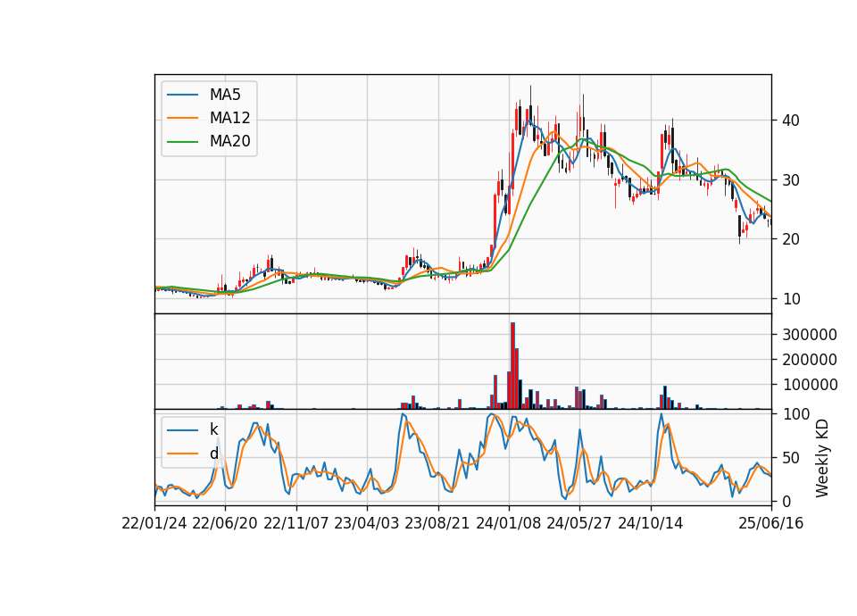Click the 23/04/03 date label
This screenshot has width=857, height=616.
(x=367, y=523)
